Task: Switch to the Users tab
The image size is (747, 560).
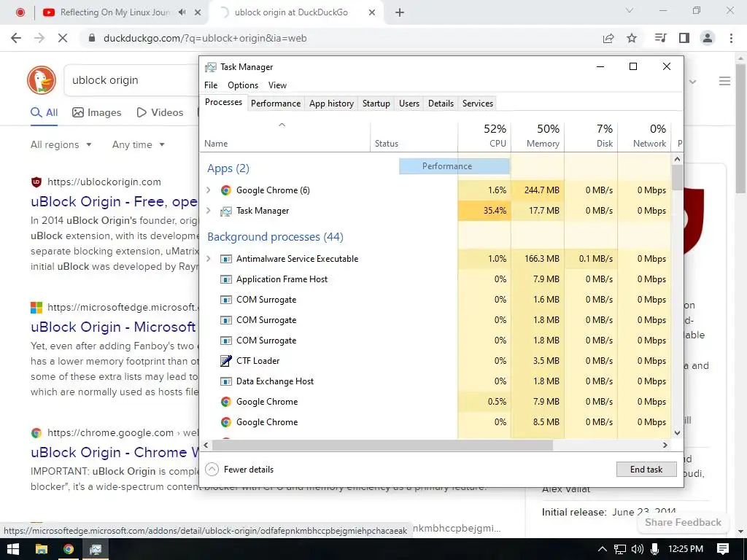Action: point(409,104)
